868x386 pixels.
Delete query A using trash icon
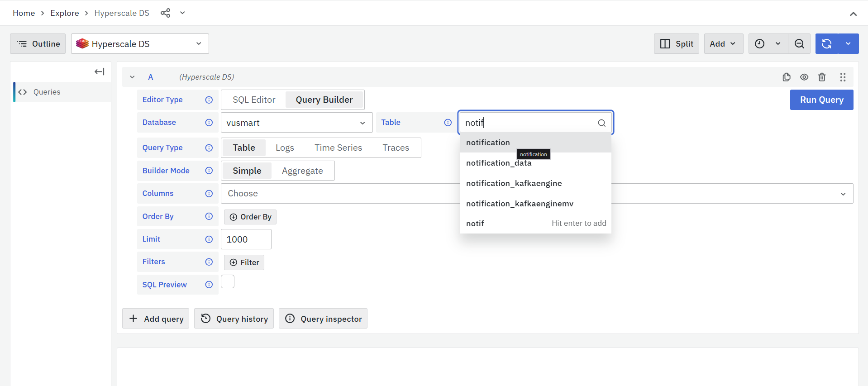[822, 77]
